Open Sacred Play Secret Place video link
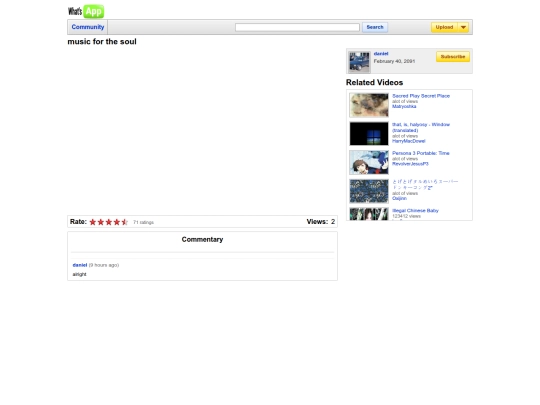 click(x=421, y=96)
